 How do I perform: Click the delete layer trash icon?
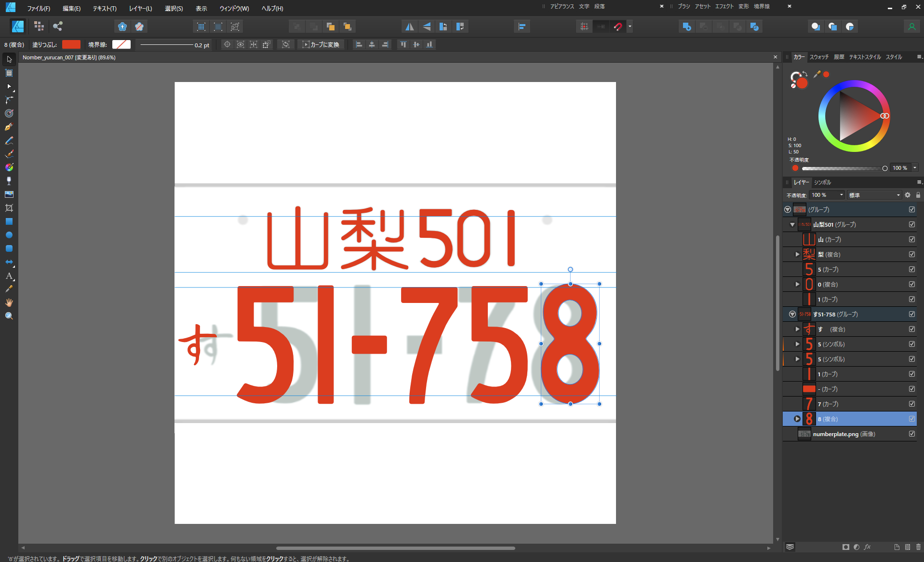918,547
